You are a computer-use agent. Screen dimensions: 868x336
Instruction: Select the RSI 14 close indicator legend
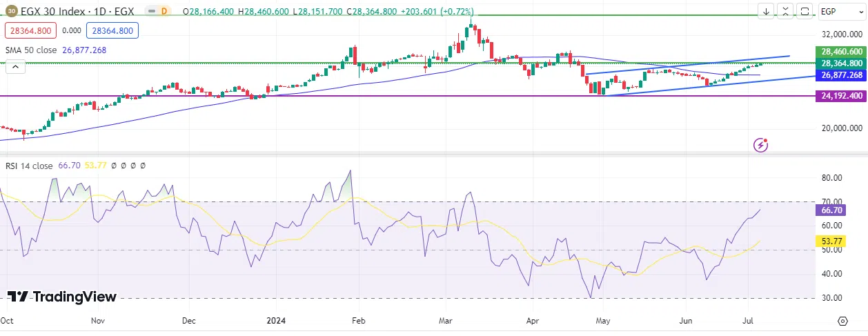[29, 166]
